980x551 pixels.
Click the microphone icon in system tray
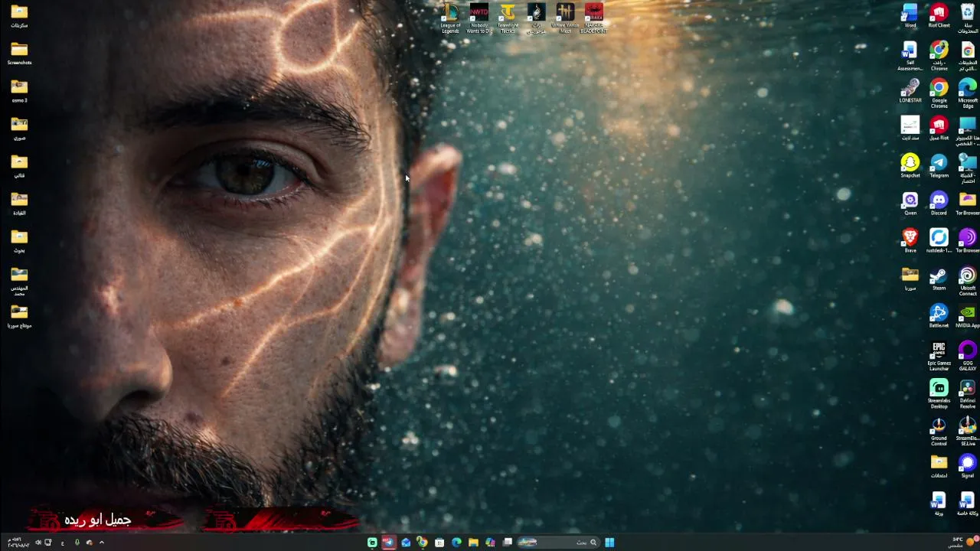(x=77, y=543)
